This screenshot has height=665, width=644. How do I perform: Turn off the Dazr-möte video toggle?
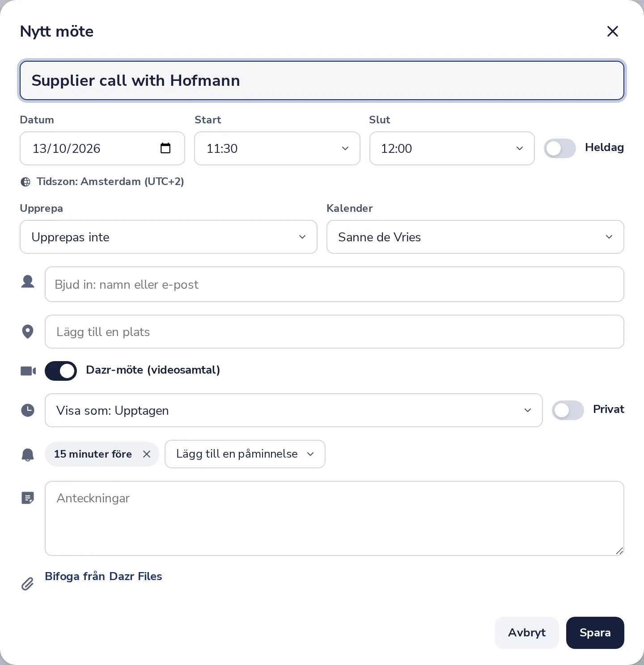(x=61, y=371)
